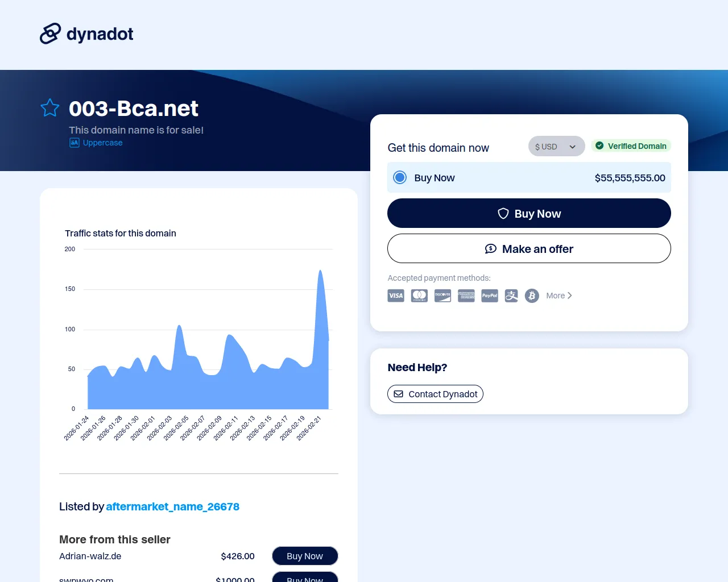Click Adrian-walz.de domain listing
This screenshot has width=728, height=582.
90,556
